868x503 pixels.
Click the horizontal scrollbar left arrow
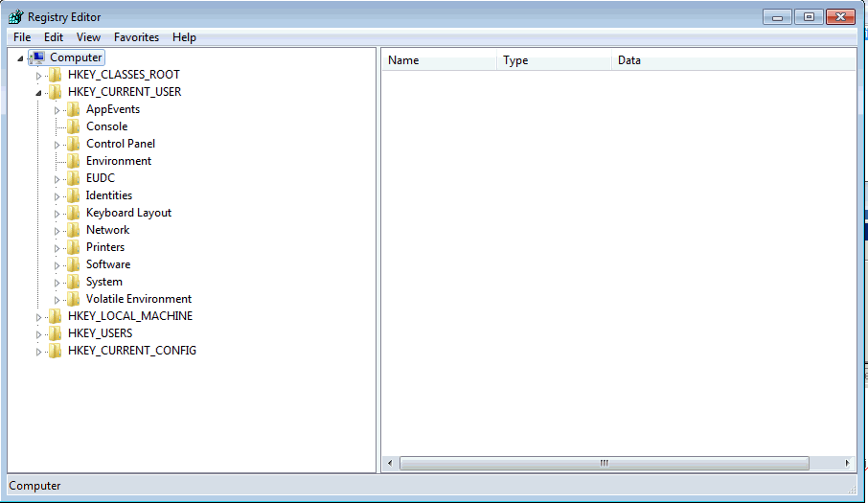coord(390,463)
